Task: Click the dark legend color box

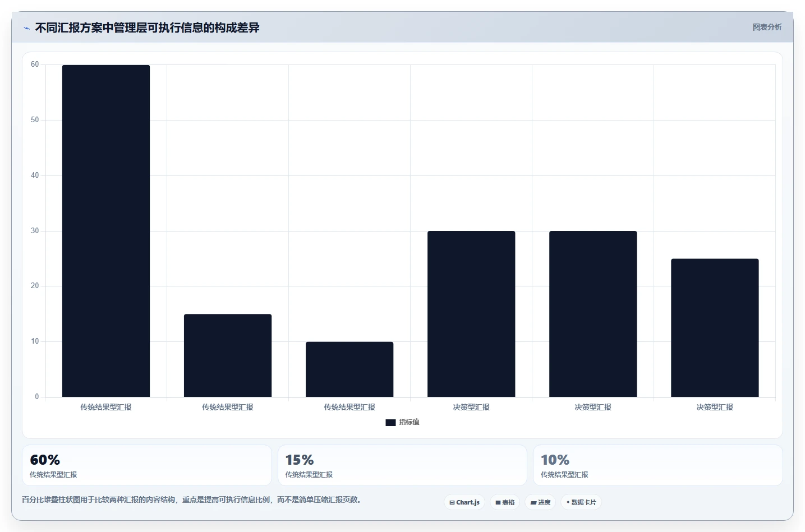Action: point(390,423)
